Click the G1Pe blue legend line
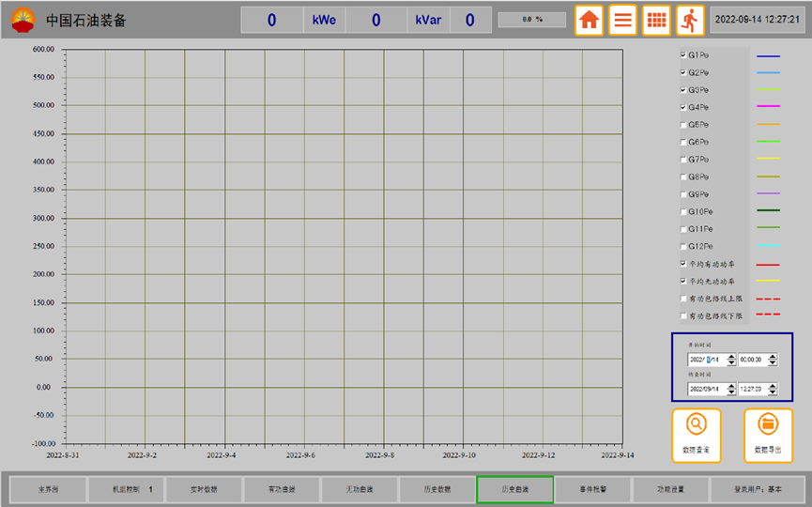Image resolution: width=812 pixels, height=507 pixels. click(768, 55)
